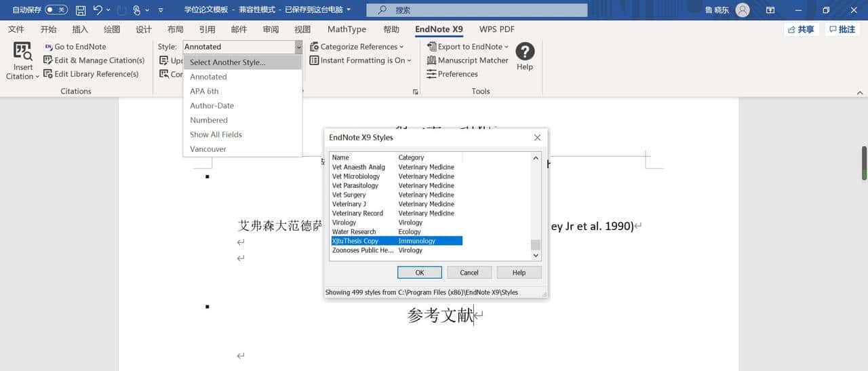The image size is (868, 371).
Task: Open the 审阅 ribbon tab
Action: pos(271,29)
